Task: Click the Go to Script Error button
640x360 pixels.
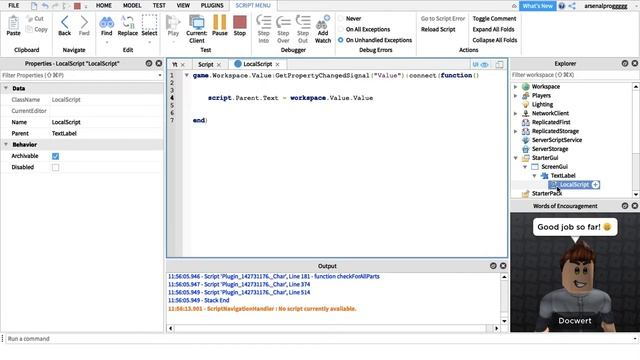Action: tap(443, 18)
